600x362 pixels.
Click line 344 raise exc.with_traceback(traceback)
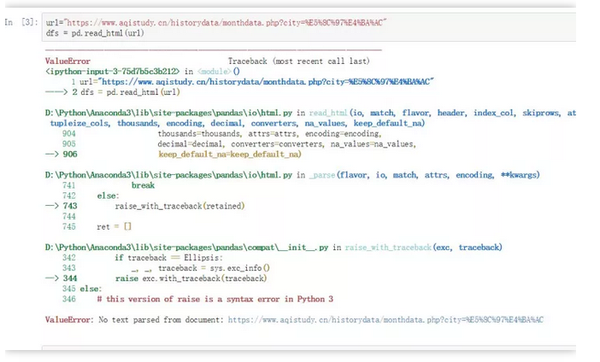(x=191, y=278)
